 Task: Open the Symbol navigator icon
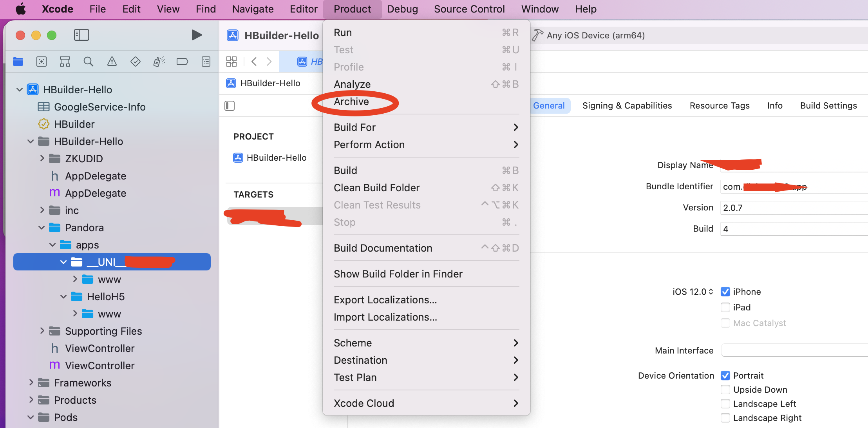[65, 62]
